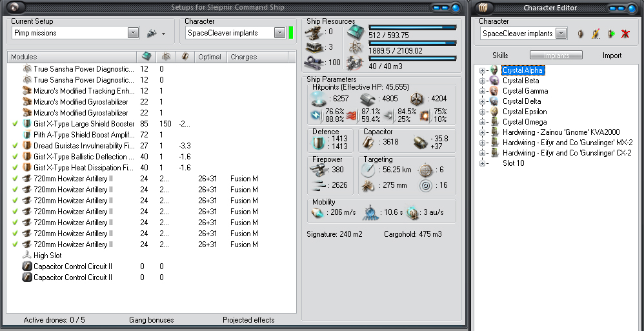Expand the Crystal Gamma tree node
The height and width of the screenshot is (331, 644).
482,91
